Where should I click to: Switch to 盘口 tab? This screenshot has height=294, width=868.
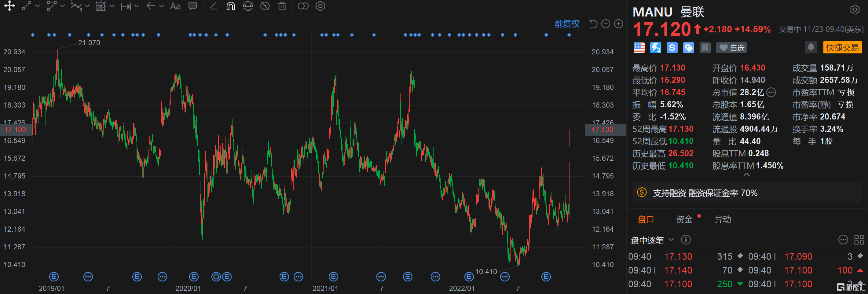click(x=645, y=219)
